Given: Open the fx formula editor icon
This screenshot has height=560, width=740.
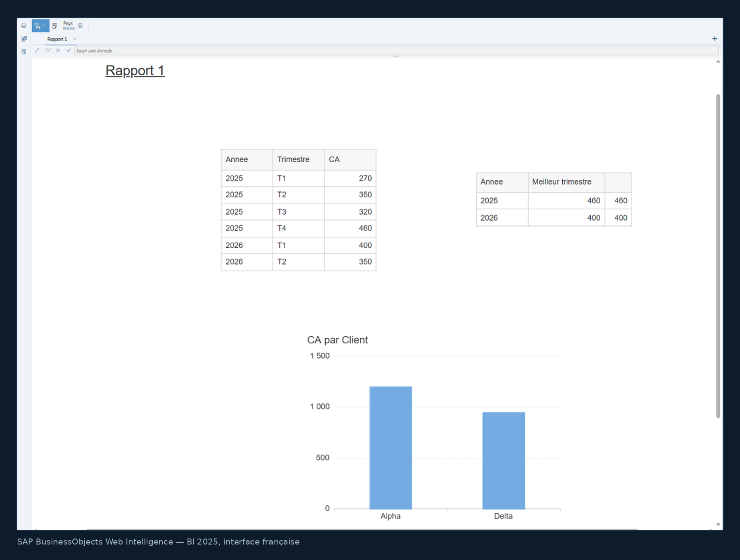Looking at the screenshot, I should (48, 50).
